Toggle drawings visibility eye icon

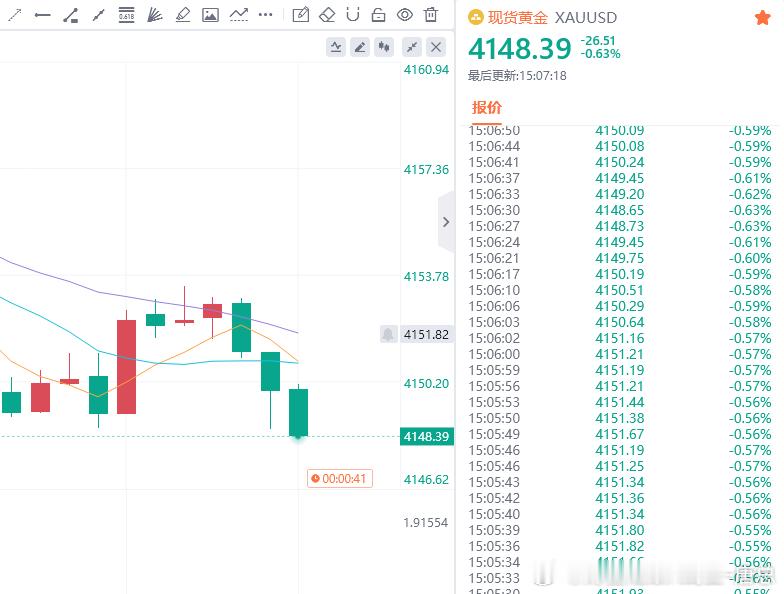tap(404, 15)
